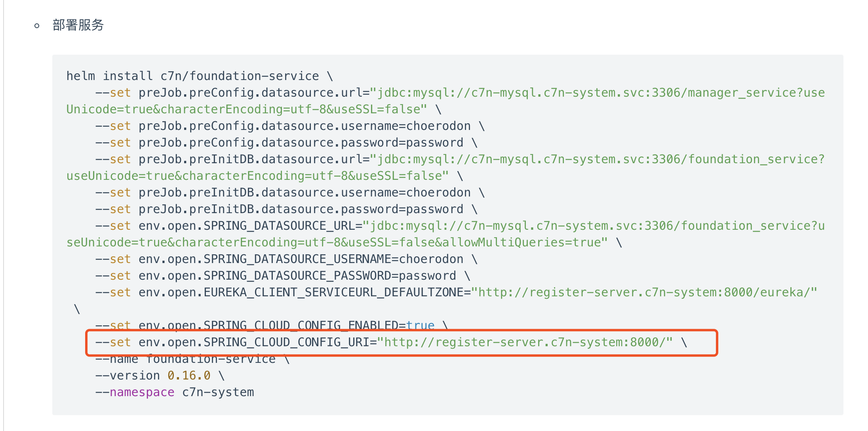This screenshot has width=868, height=431.
Task: Click the EUREKA_CLIENT_SERVICEURL_DEFAULTZONE line
Action: (456, 292)
